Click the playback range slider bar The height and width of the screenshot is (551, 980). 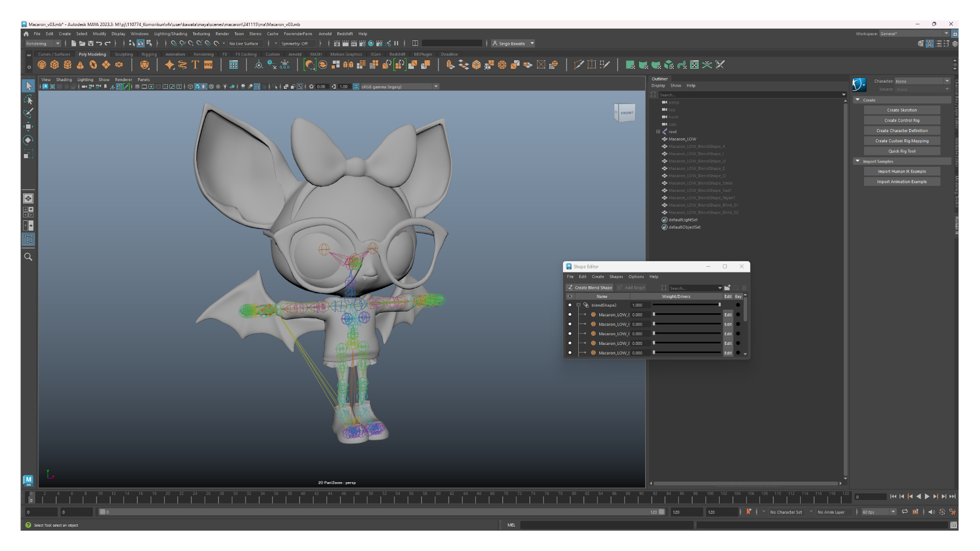[382, 512]
